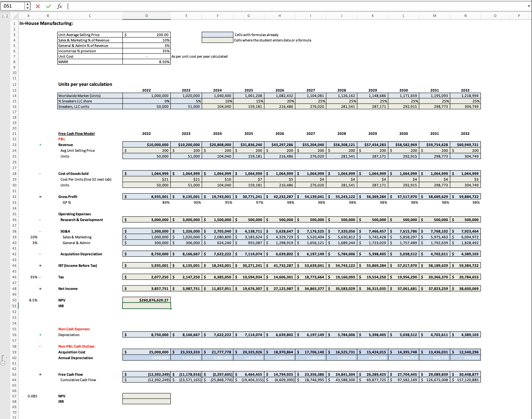Select the NPV cell showing $260,876,620.27
The height and width of the screenshot is (419, 532).
pos(147,300)
